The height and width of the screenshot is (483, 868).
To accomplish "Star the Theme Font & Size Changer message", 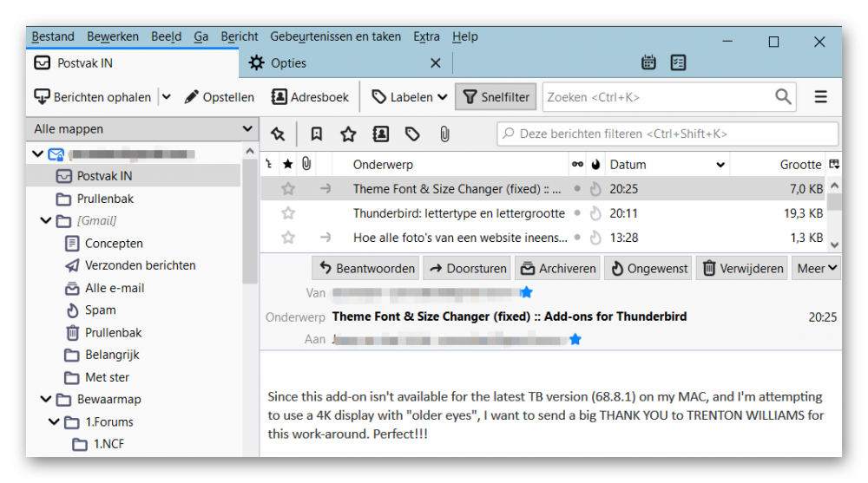I will (x=288, y=189).
